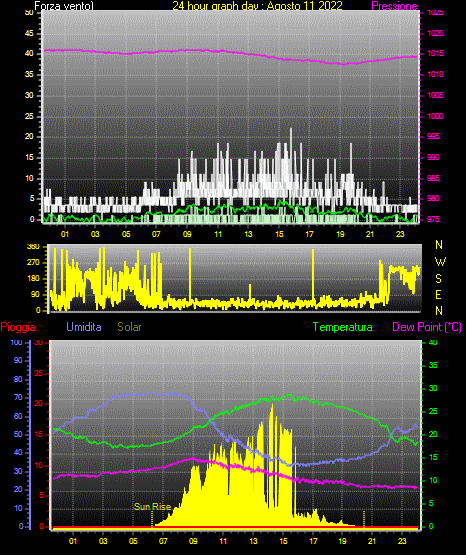Viewport: 466px width, 555px height.
Task: Click hour 13 on the wind graph axis
Action: coord(248,234)
